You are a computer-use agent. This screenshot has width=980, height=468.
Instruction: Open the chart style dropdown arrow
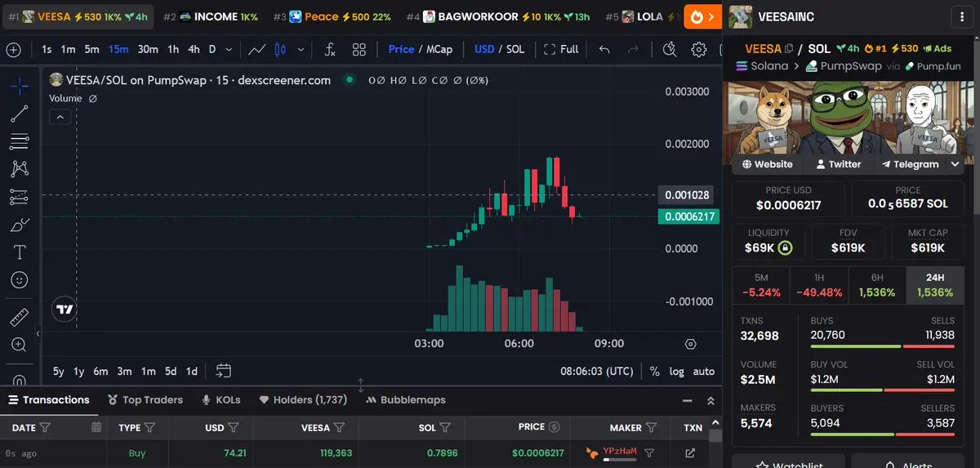pos(301,50)
